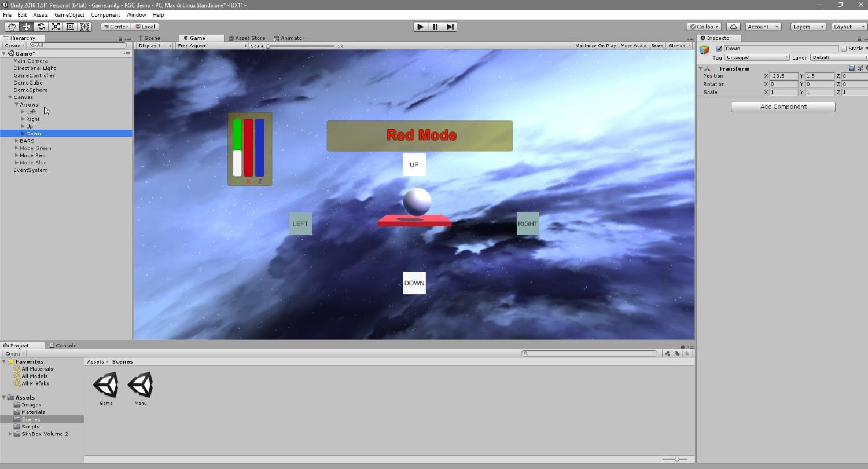This screenshot has width=868, height=469.
Task: Select the Images folder in Project
Action: coord(31,405)
